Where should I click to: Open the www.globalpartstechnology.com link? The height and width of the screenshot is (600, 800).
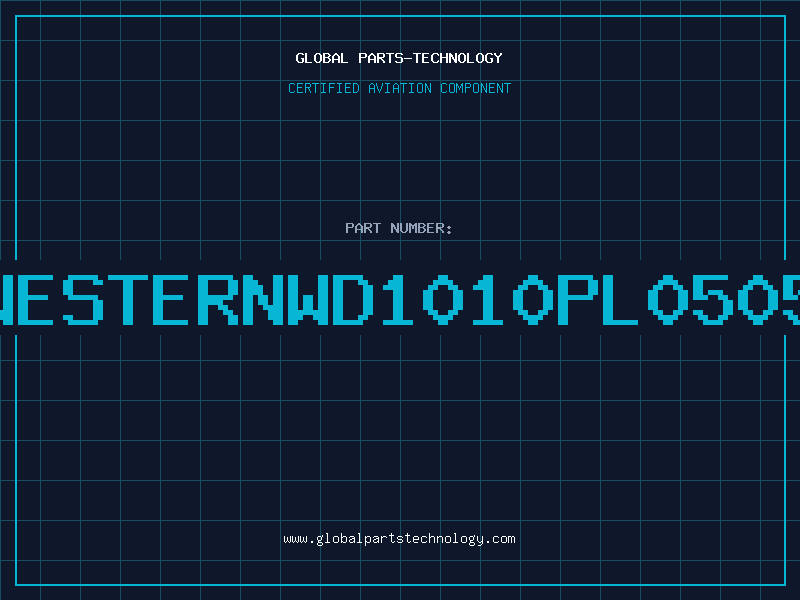pyautogui.click(x=399, y=539)
